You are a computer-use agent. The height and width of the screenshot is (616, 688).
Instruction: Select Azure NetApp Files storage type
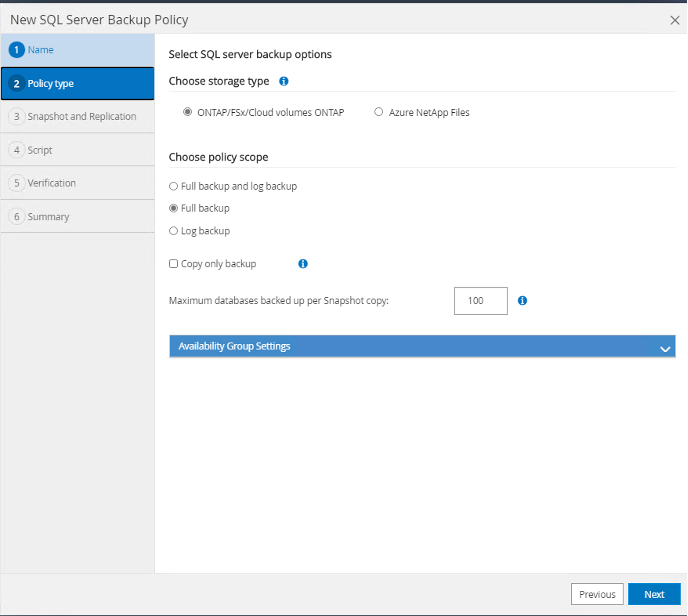(x=378, y=112)
